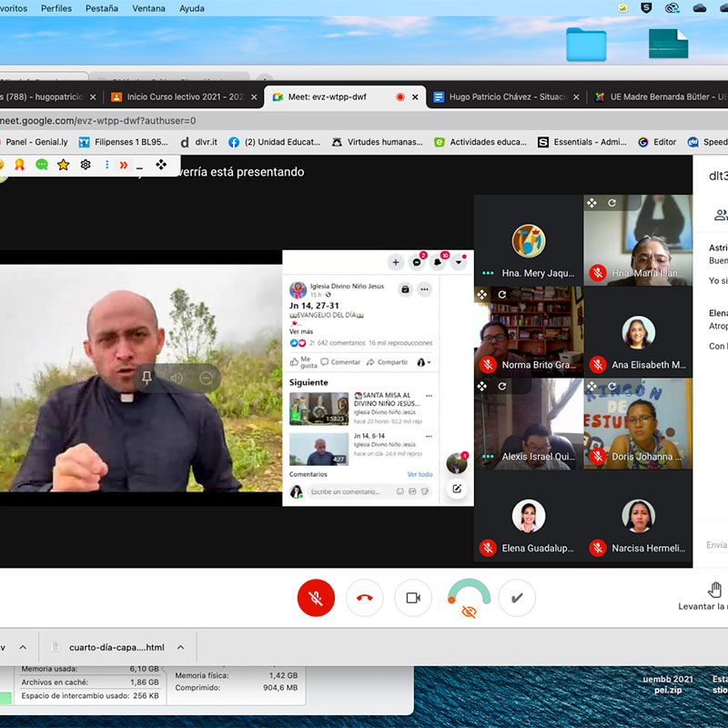Image resolution: width=728 pixels, height=728 pixels.
Task: Click the move icon on Doris Johanna's tile
Action: (591, 386)
